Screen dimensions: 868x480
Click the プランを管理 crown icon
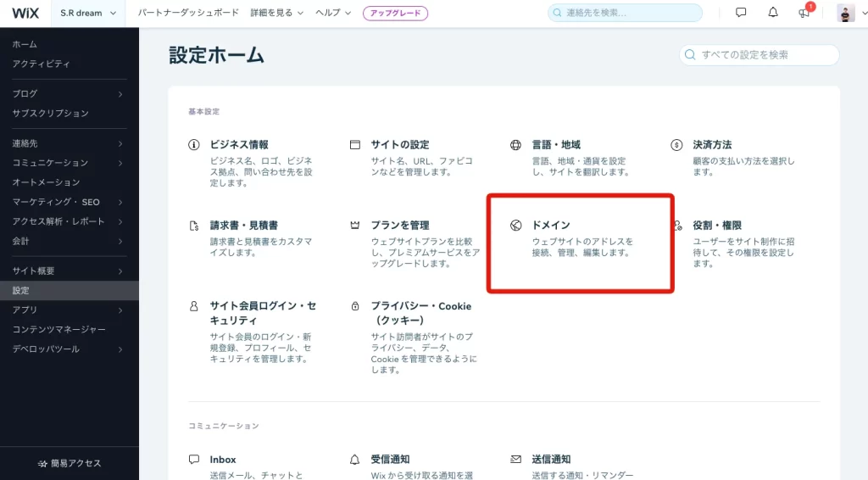(x=355, y=226)
